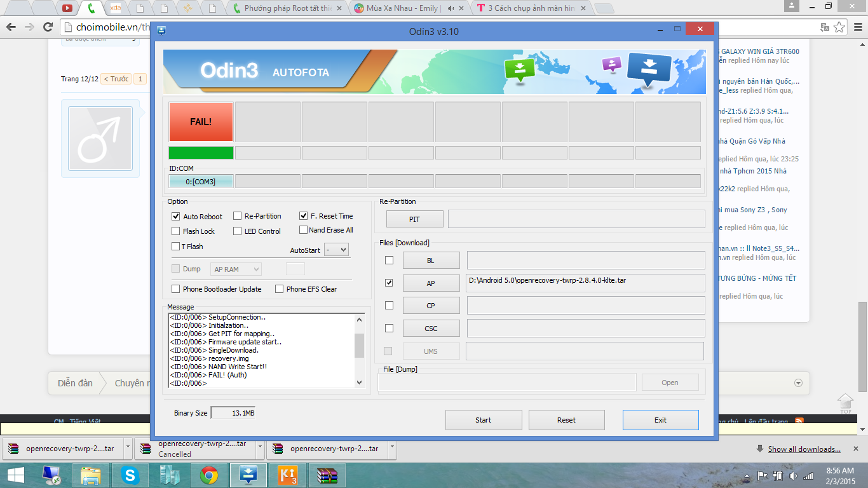This screenshot has height=488, width=868.
Task: Click the Start button in Odin3
Action: point(484,420)
